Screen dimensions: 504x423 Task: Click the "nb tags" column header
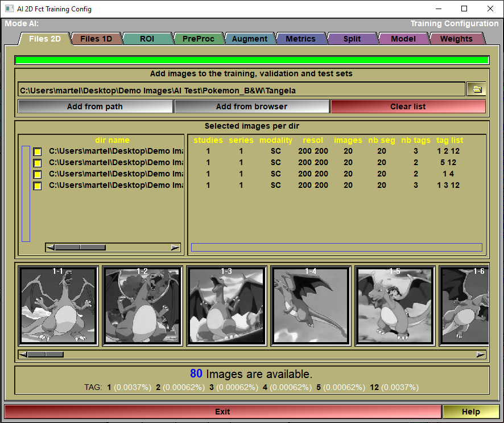click(416, 140)
